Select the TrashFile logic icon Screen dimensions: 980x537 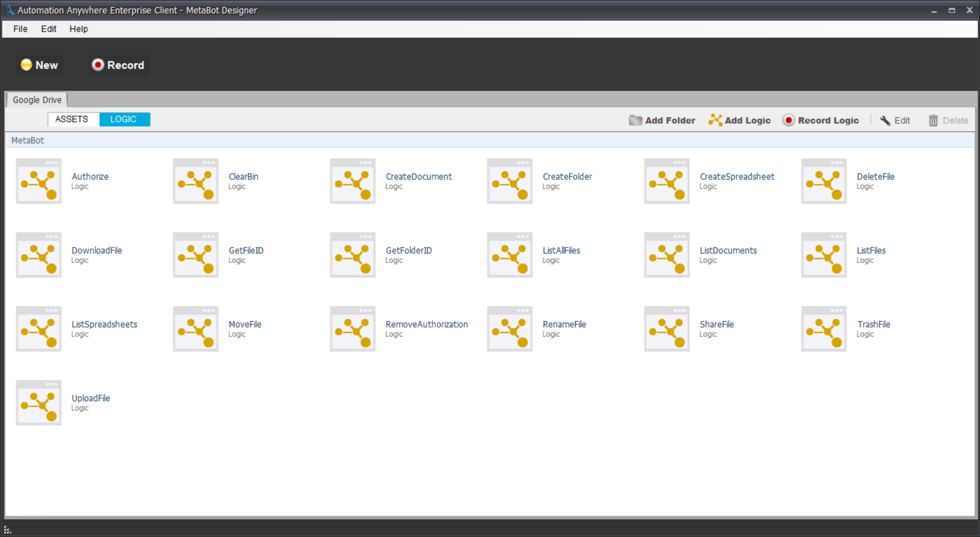click(824, 329)
